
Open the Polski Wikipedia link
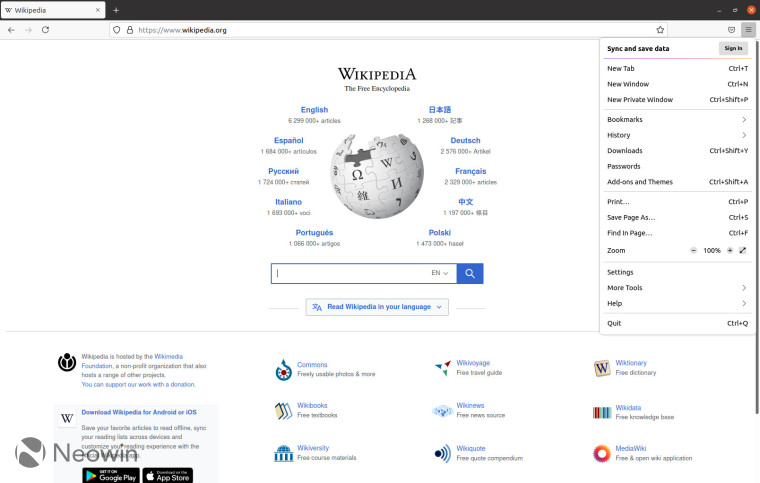tap(440, 233)
